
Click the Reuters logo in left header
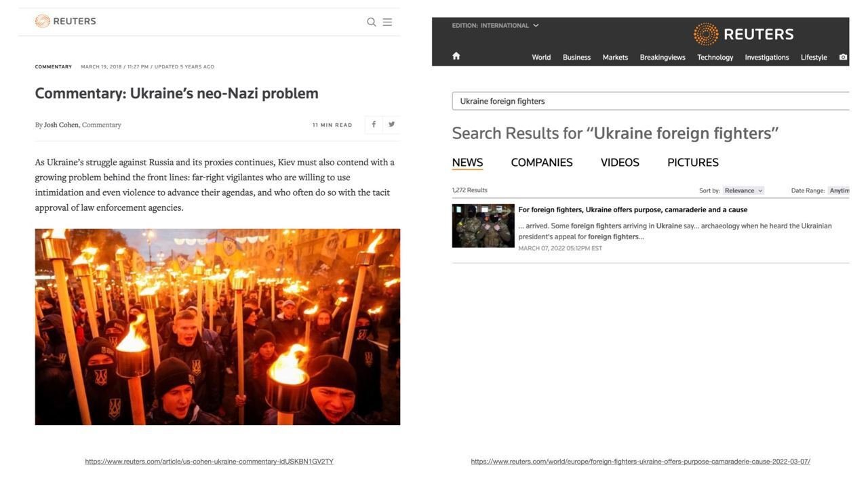pyautogui.click(x=66, y=21)
